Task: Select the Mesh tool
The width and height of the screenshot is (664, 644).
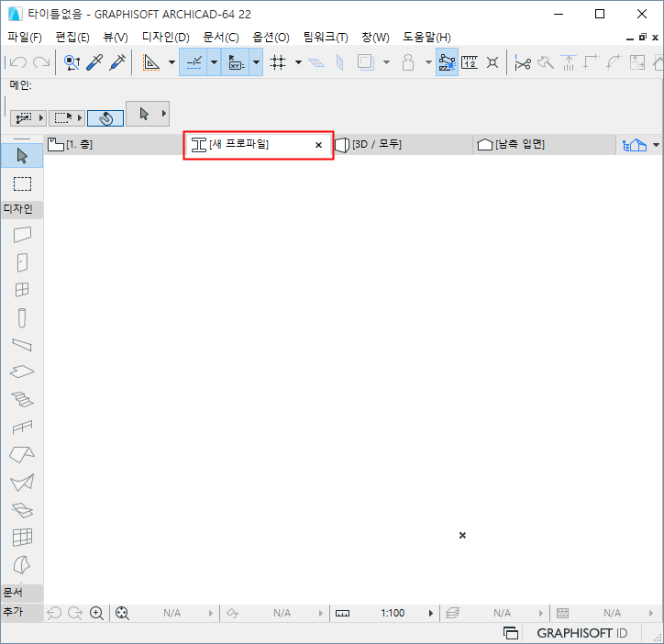Action: 22,510
